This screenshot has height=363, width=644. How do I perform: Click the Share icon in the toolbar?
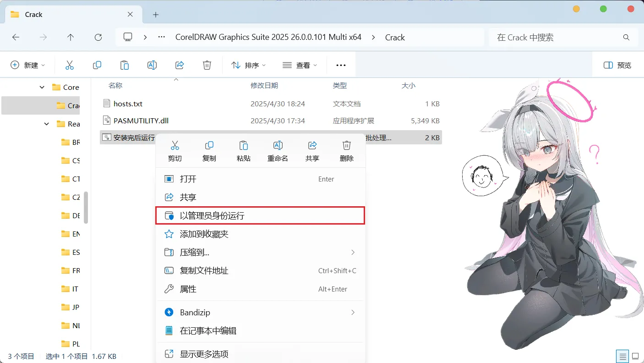[180, 65]
